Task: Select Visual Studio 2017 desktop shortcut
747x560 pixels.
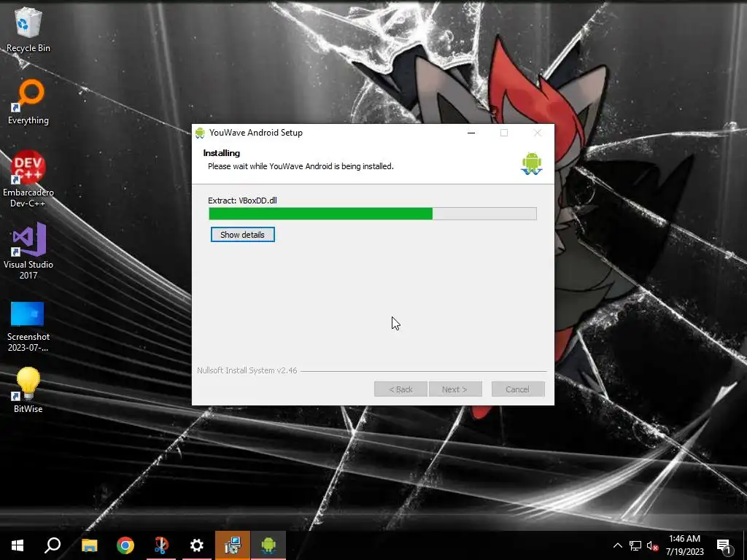Action: 28,251
